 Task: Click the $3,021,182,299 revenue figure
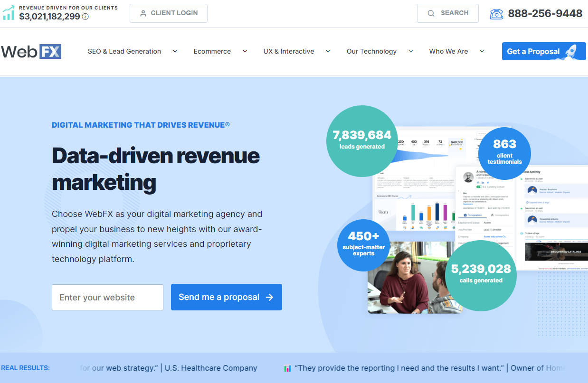click(50, 17)
